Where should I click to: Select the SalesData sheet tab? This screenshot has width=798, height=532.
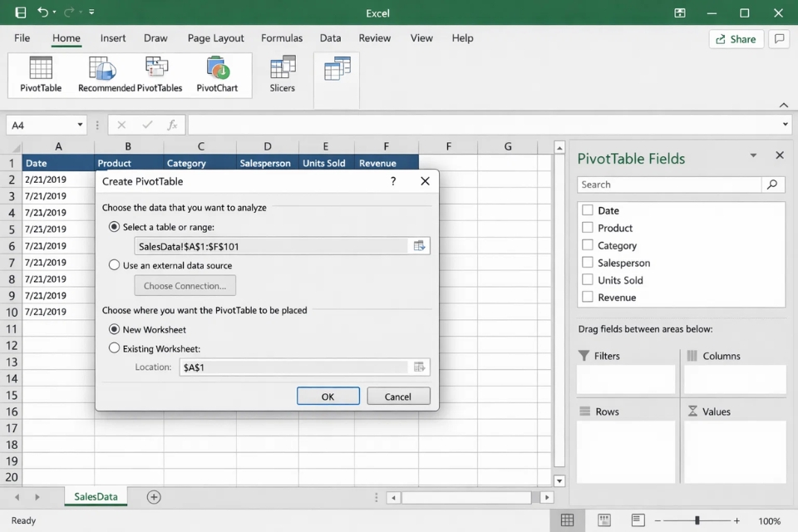94,496
